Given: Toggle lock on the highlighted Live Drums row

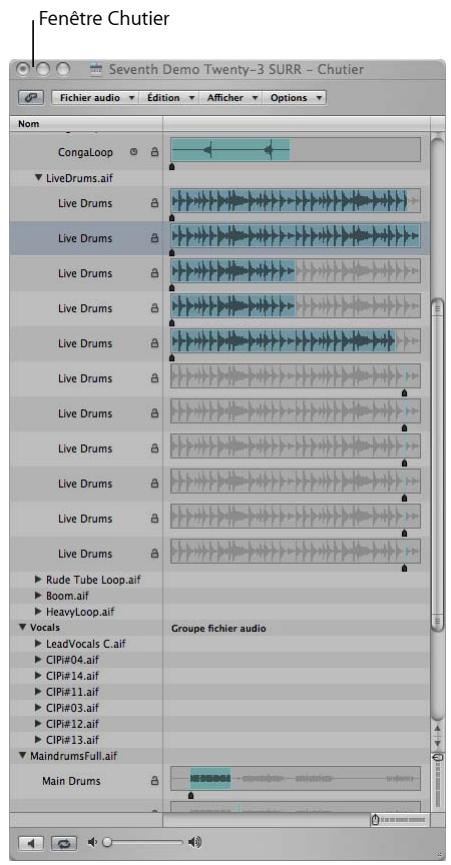Looking at the screenshot, I should (154, 238).
